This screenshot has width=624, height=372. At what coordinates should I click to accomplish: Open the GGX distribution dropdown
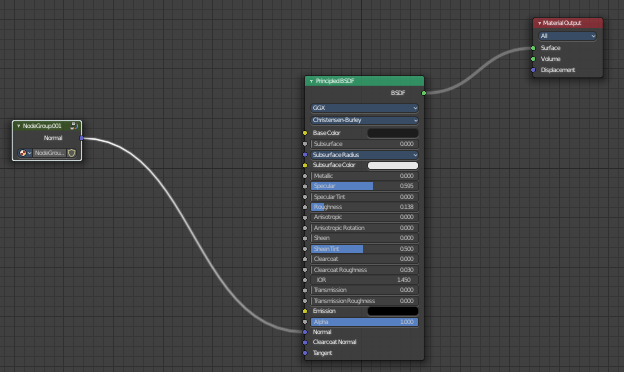point(364,108)
